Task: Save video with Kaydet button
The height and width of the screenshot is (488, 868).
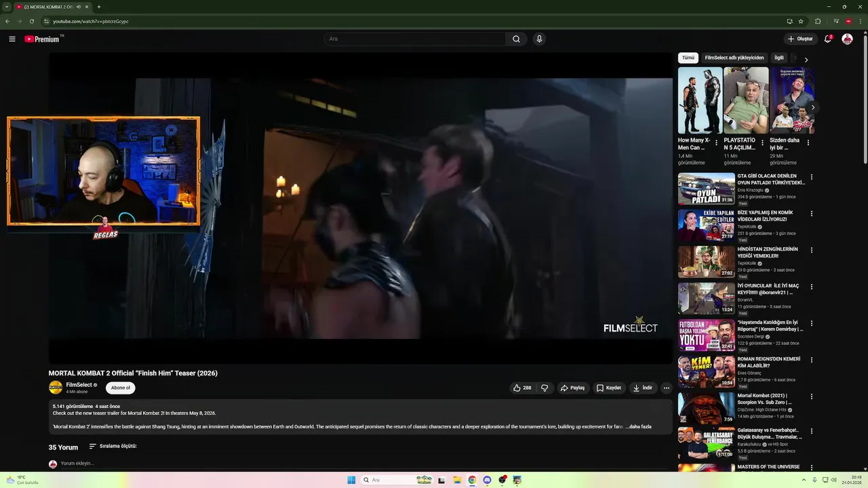Action: (x=609, y=388)
